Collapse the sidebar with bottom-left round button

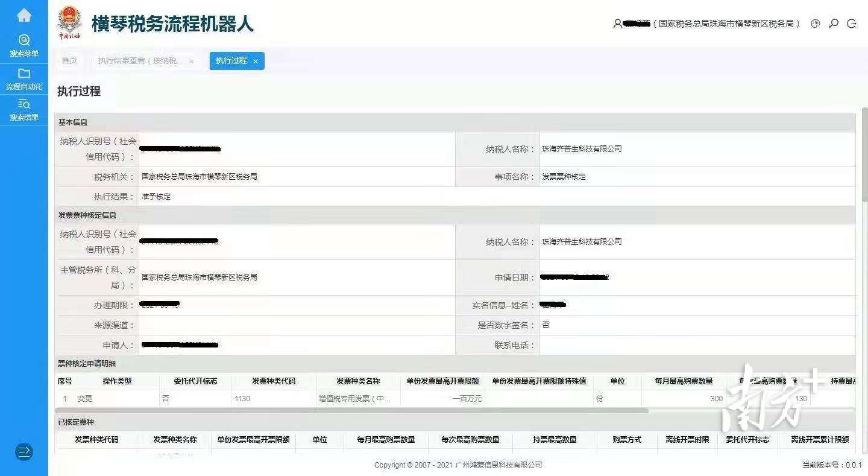[x=24, y=451]
